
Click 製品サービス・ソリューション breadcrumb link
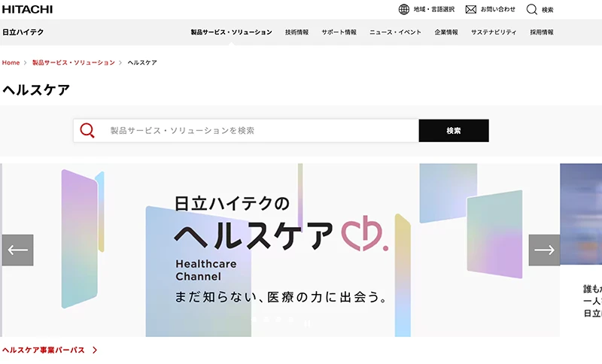pyautogui.click(x=73, y=62)
